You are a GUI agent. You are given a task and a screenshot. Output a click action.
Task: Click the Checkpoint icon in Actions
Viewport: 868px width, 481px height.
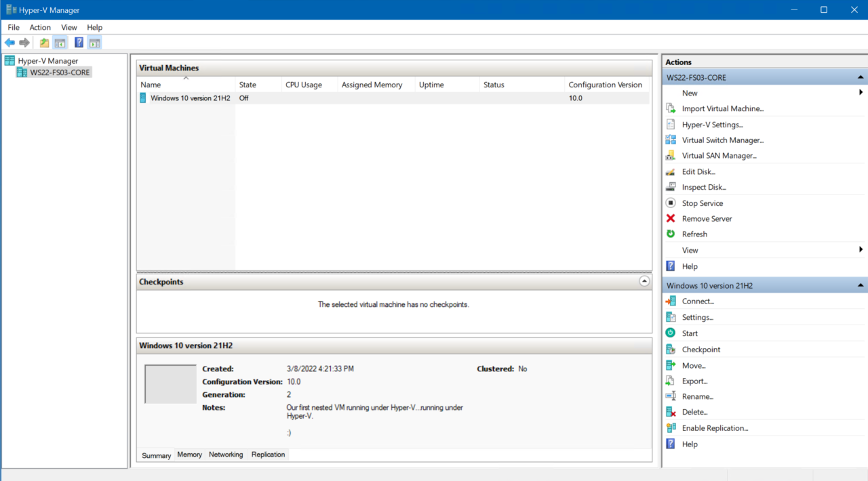click(671, 350)
